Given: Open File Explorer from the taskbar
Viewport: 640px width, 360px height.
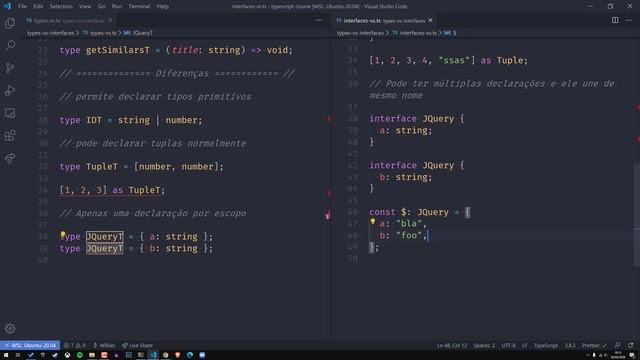Looking at the screenshot, I should [92, 355].
